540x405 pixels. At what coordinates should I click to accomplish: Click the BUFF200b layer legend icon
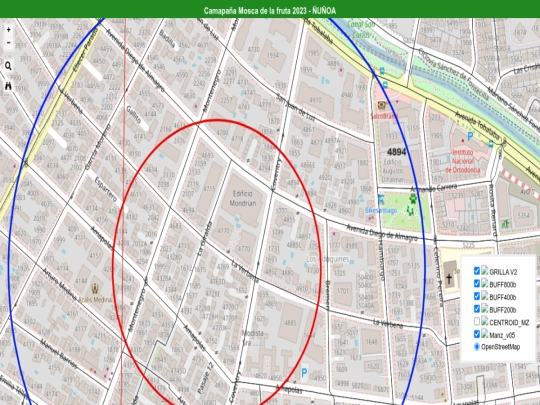(485, 309)
